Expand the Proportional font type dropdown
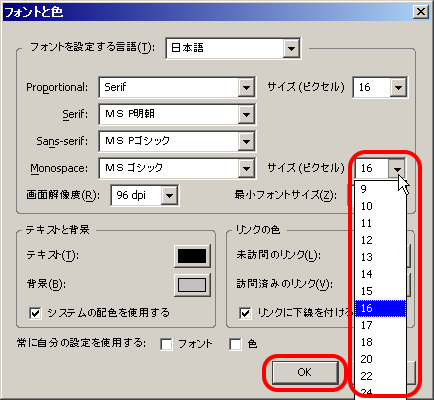Screen dimensions: 434x400 click(177, 87)
